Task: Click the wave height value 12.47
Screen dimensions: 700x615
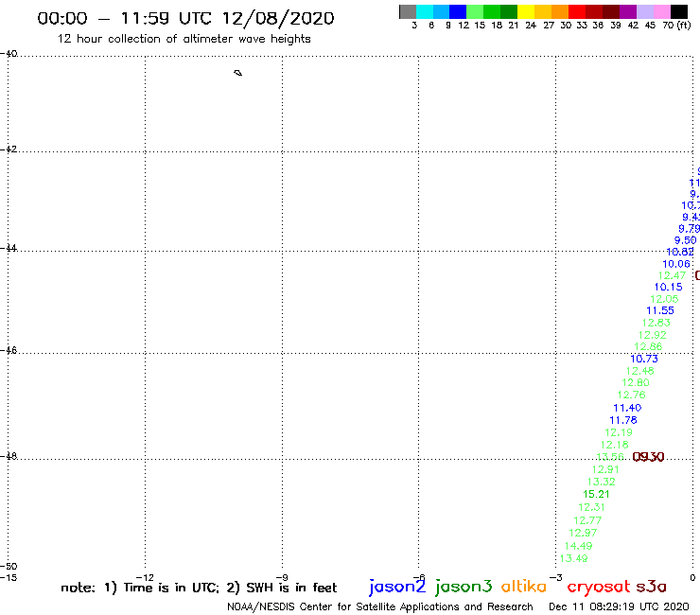Action: 672,275
